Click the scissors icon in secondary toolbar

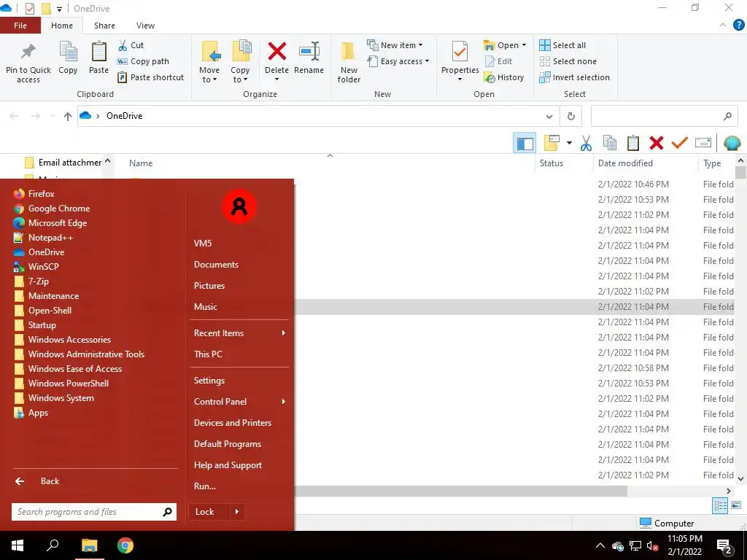(586, 143)
